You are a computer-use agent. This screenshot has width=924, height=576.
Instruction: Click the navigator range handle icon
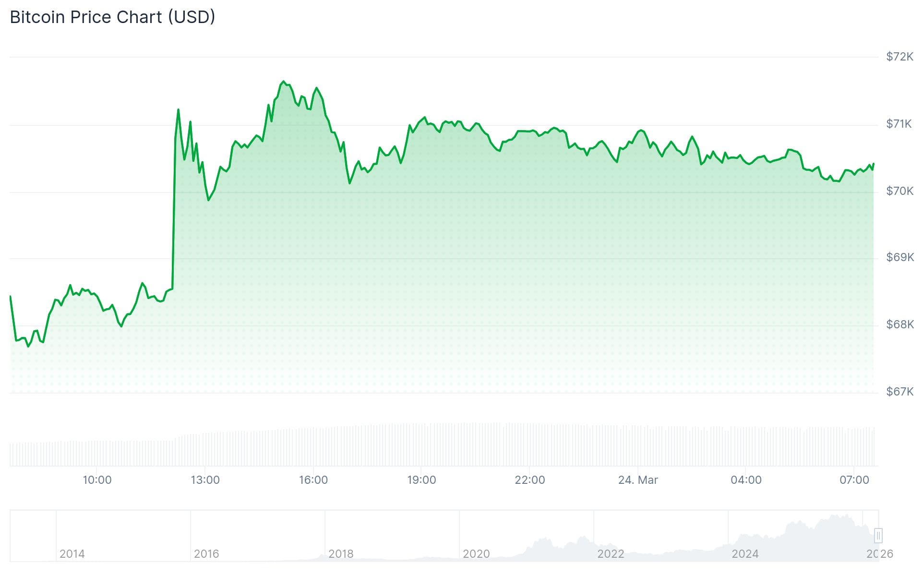click(878, 535)
